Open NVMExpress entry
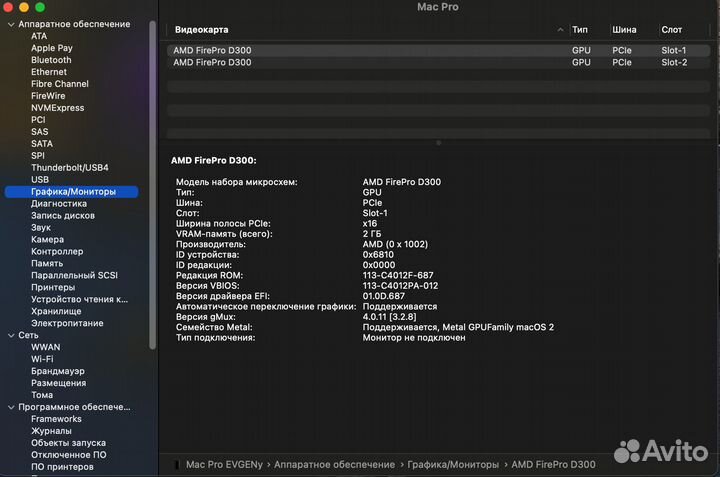 tap(57, 107)
